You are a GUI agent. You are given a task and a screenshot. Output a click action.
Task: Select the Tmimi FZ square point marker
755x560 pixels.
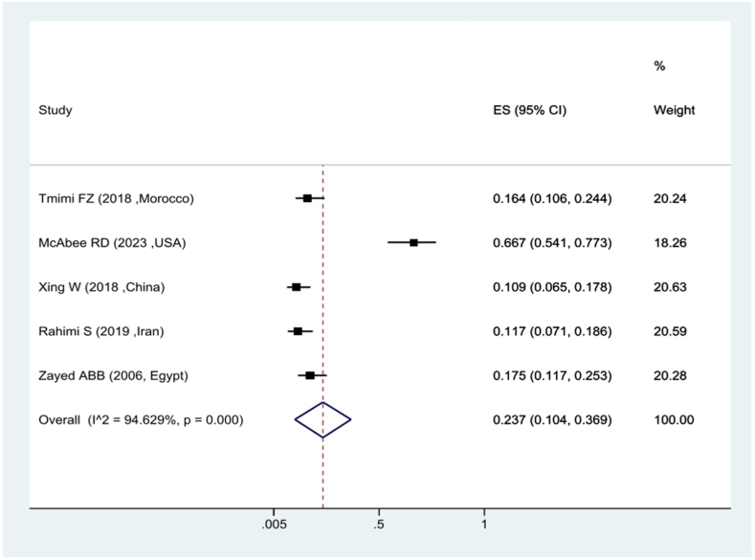[x=308, y=198]
